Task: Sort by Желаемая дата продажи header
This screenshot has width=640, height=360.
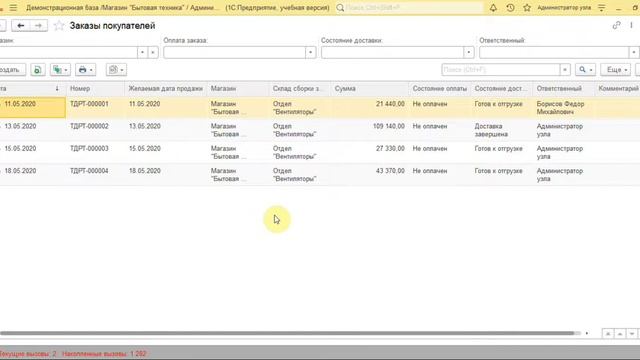Action: tap(166, 89)
